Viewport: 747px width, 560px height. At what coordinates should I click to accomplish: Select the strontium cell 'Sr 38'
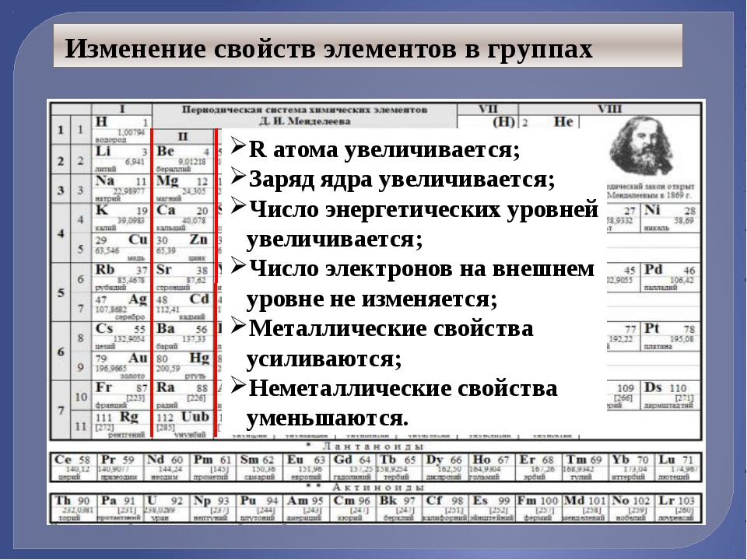coord(184,277)
